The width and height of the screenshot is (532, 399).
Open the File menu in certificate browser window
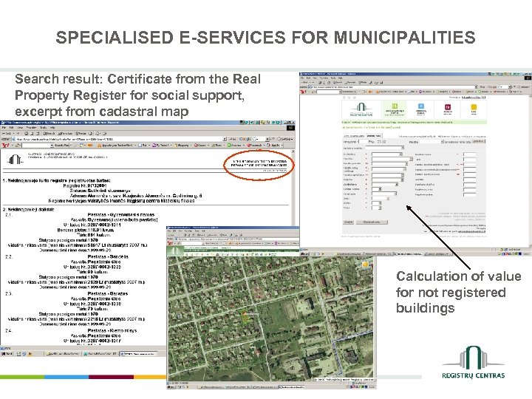click(x=4, y=128)
